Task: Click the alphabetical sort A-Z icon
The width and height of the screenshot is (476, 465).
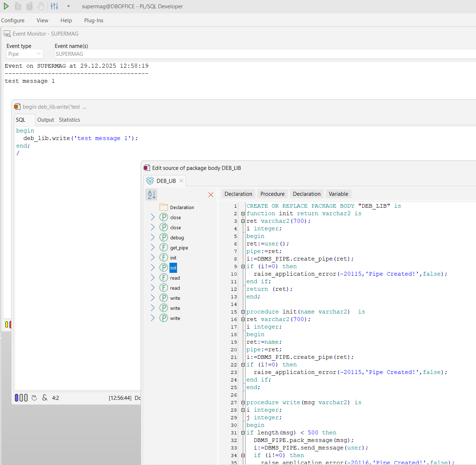Action: tap(151, 195)
